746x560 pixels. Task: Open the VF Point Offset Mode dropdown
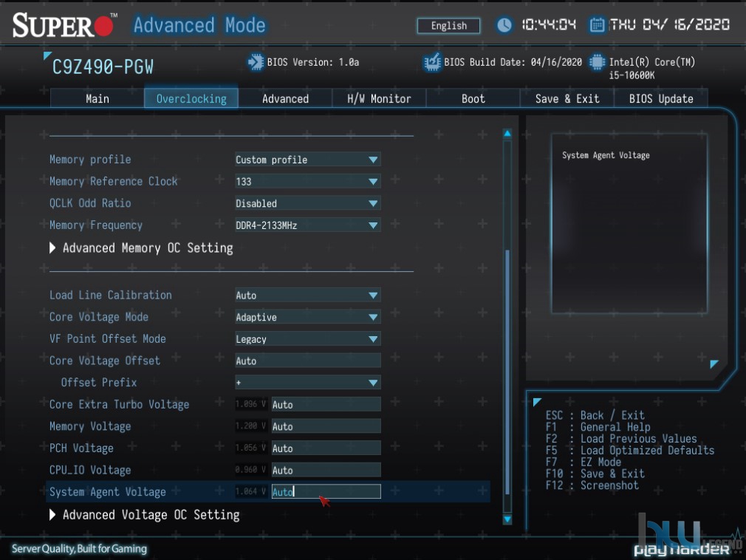(x=308, y=339)
